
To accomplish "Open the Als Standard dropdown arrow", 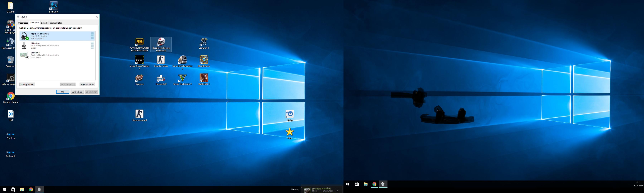I will click(74, 84).
